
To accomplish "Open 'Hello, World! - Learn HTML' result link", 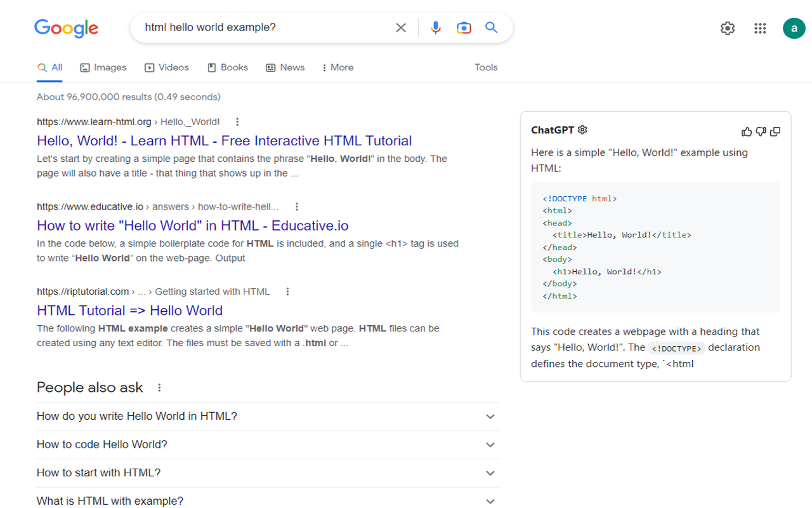I will point(225,141).
